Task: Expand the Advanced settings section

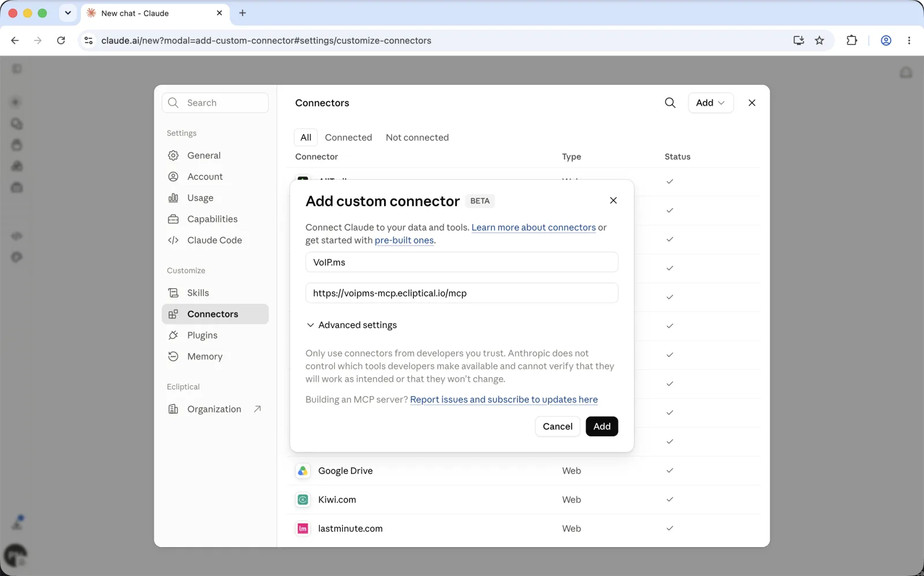Action: coord(352,325)
